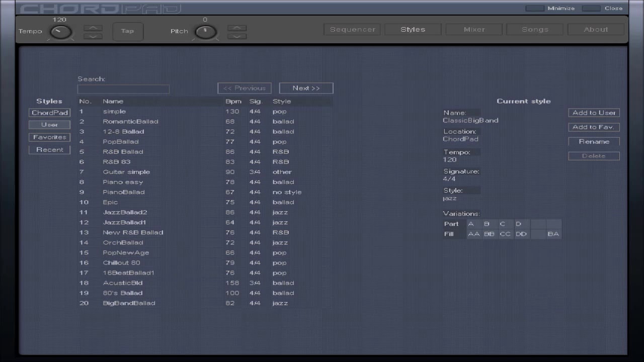Select the 'RomanticBallad' style
The height and width of the screenshot is (362, 644).
click(205, 122)
